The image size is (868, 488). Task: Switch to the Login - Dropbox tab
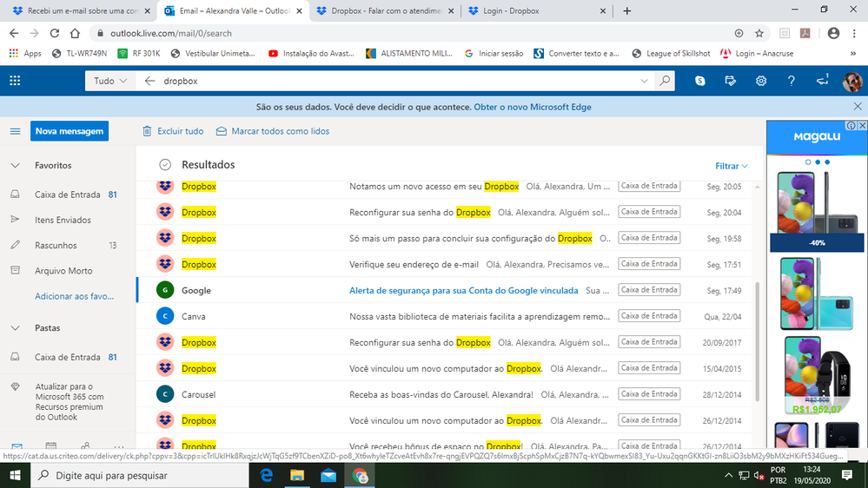pyautogui.click(x=536, y=10)
